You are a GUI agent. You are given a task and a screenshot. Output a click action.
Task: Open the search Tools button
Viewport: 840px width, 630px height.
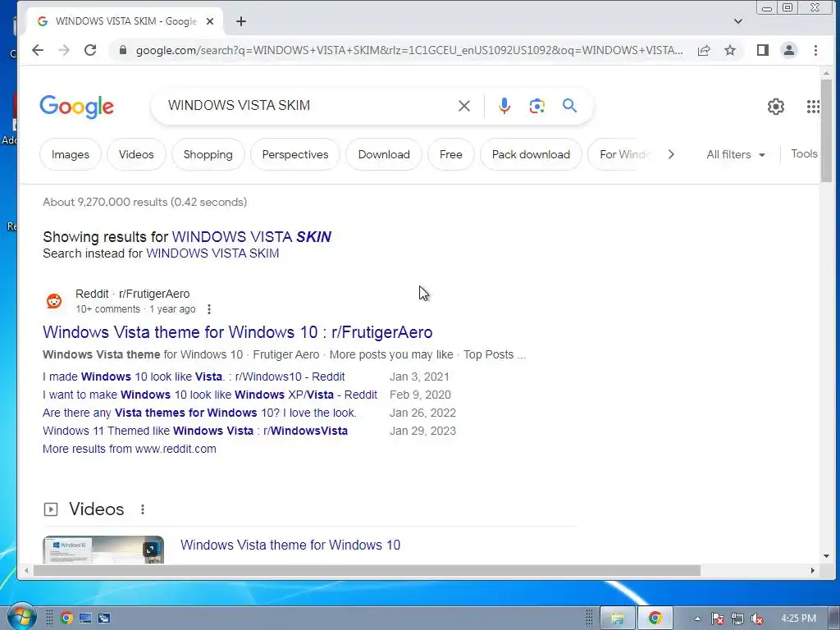coord(804,153)
